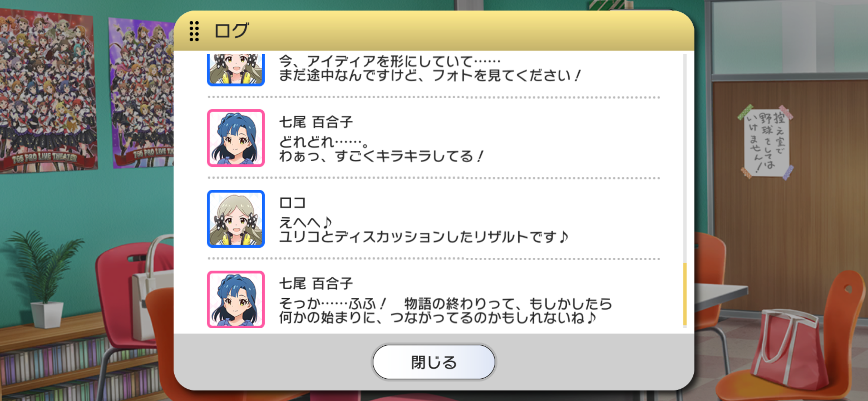
Task: Click the ロコ speaker name label
Action: (292, 203)
